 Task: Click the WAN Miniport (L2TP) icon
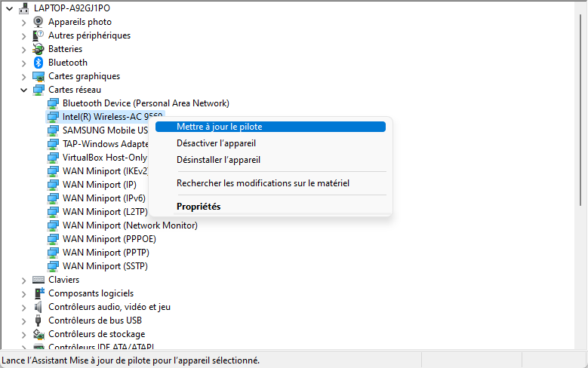tap(53, 212)
